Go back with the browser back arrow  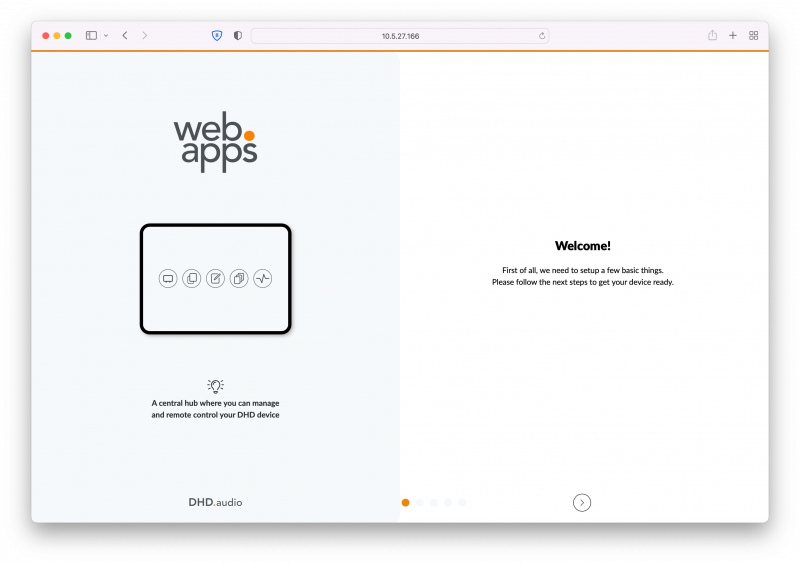point(125,35)
